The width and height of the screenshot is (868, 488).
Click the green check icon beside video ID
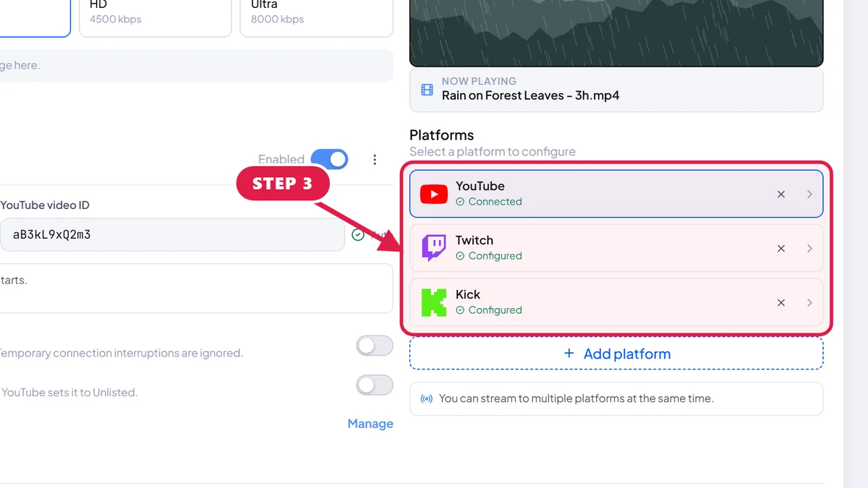pyautogui.click(x=357, y=234)
